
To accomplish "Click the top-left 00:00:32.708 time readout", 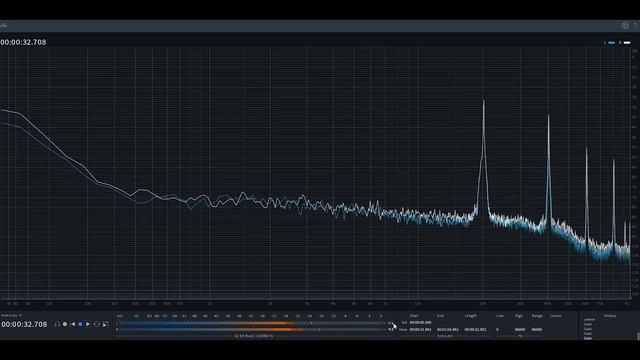I will click(x=23, y=42).
